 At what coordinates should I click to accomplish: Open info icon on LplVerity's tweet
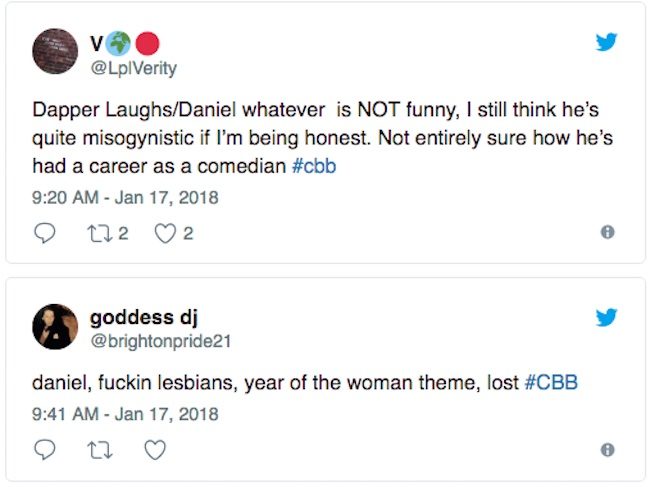[606, 232]
